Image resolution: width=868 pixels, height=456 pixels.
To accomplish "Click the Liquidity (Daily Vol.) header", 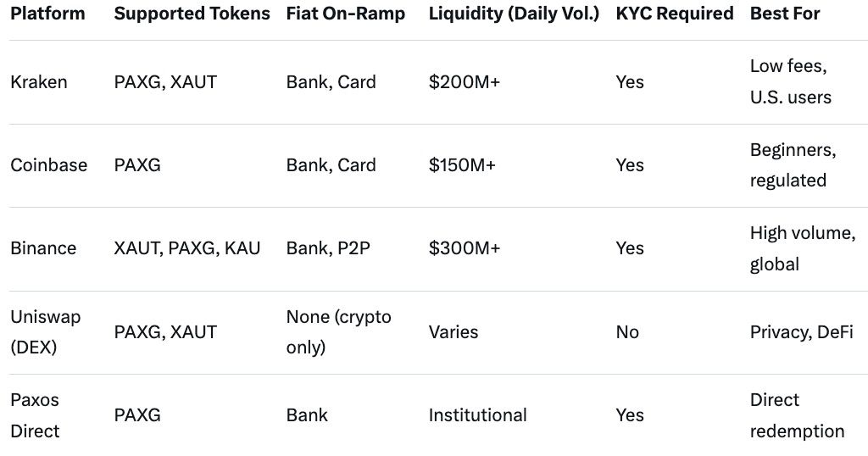I will (514, 14).
